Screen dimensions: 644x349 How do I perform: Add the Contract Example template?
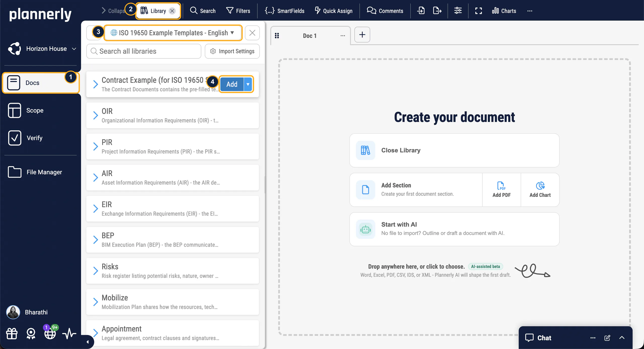point(232,84)
